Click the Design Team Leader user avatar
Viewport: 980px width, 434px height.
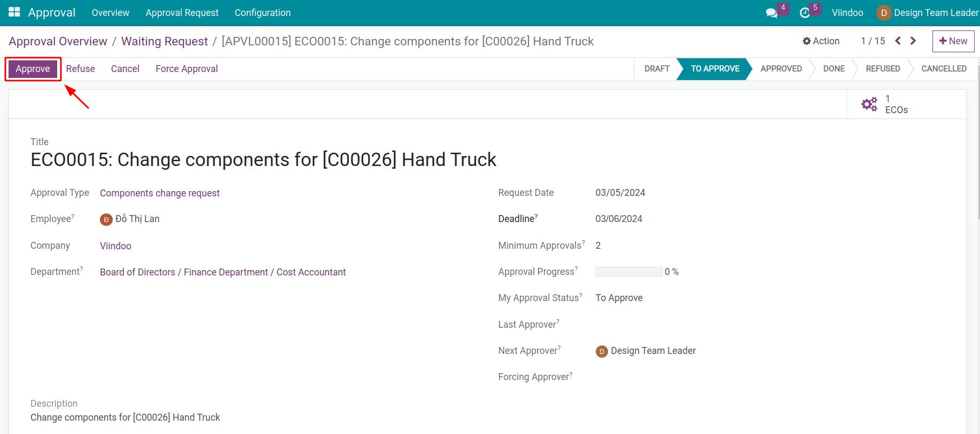(884, 13)
